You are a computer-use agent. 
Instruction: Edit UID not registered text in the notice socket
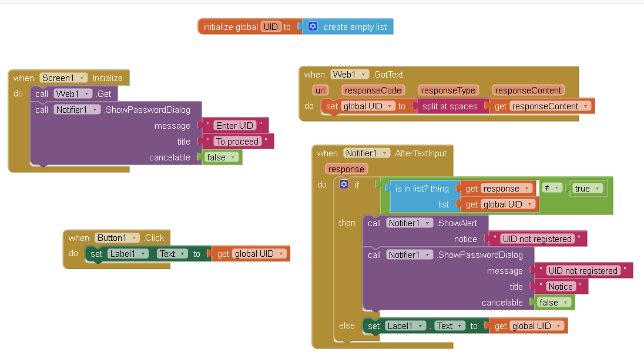point(537,239)
